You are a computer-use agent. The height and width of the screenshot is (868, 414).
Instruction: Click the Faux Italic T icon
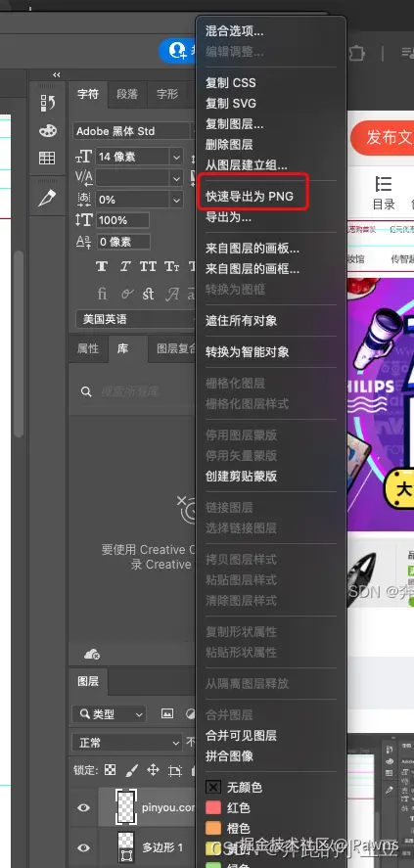[125, 267]
